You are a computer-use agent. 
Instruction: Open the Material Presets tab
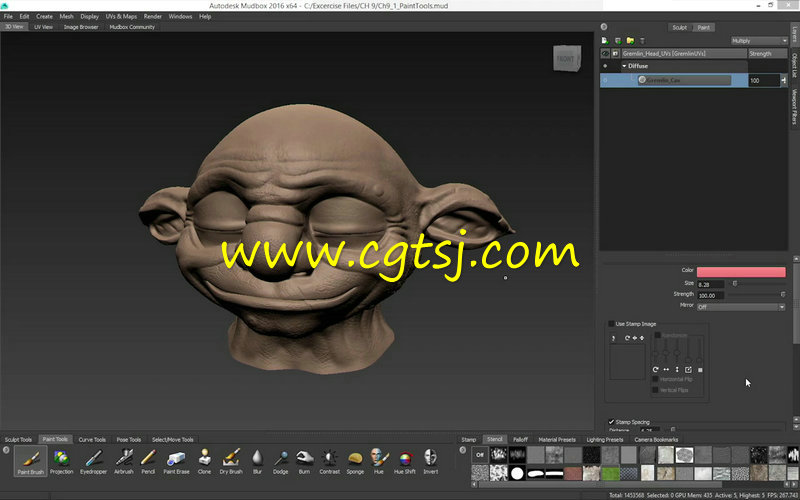(557, 439)
